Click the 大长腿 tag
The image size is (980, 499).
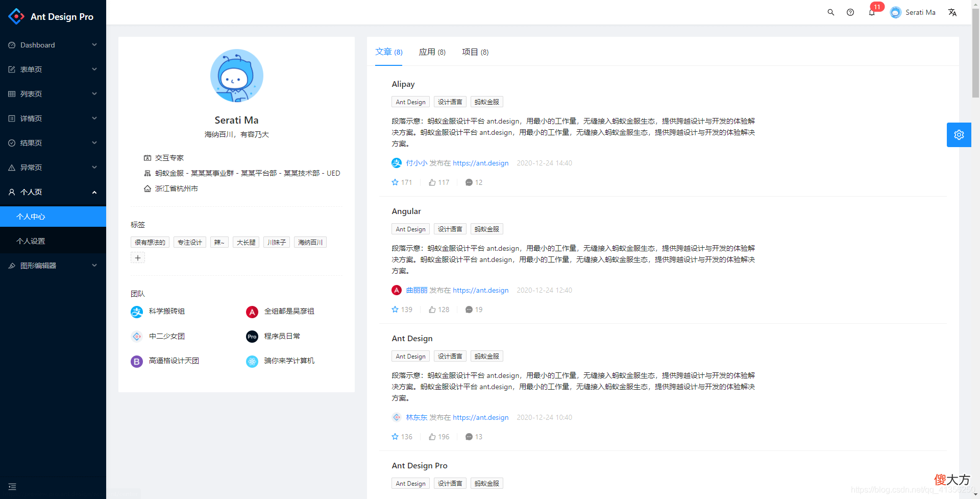tap(246, 242)
